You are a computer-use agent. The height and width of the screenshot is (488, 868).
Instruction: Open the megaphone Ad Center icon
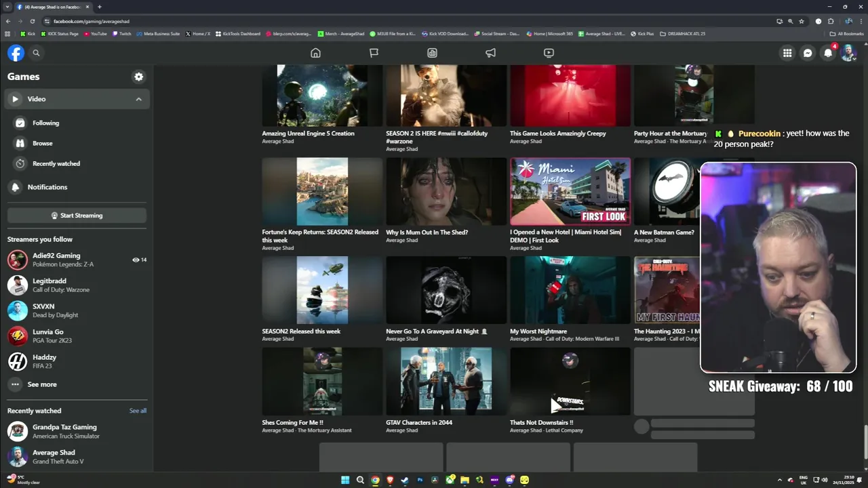pyautogui.click(x=490, y=53)
